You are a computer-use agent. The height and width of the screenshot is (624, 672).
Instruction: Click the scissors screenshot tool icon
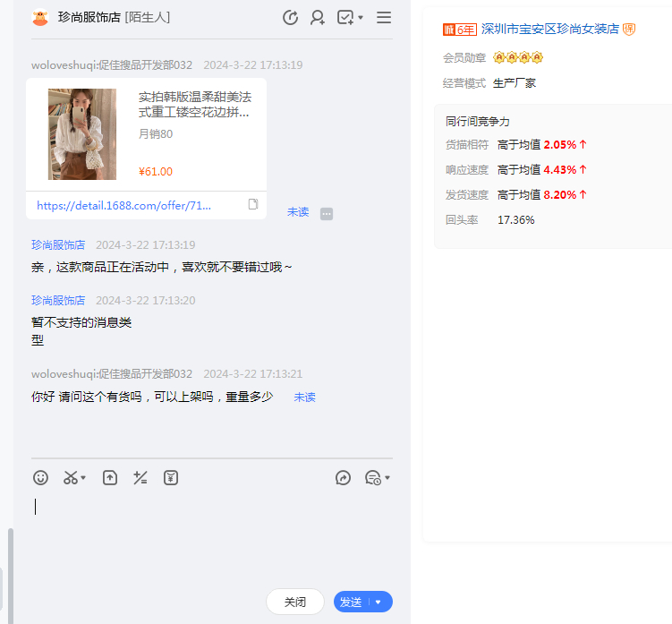(70, 478)
